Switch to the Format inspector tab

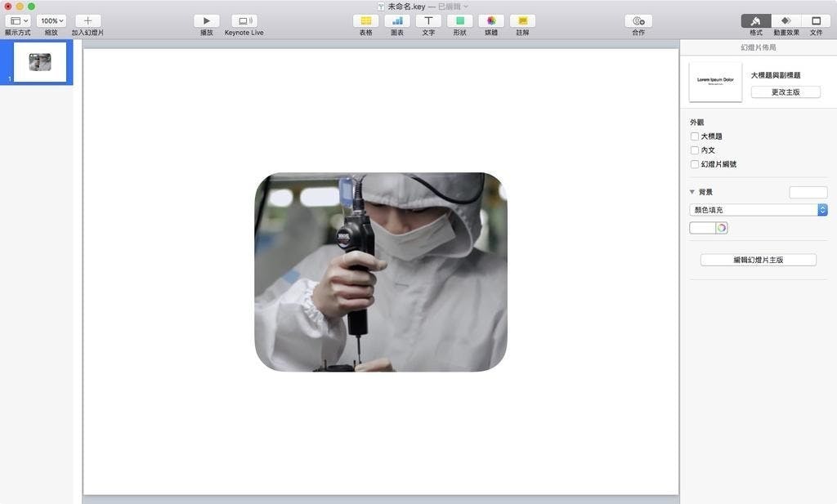(x=756, y=20)
